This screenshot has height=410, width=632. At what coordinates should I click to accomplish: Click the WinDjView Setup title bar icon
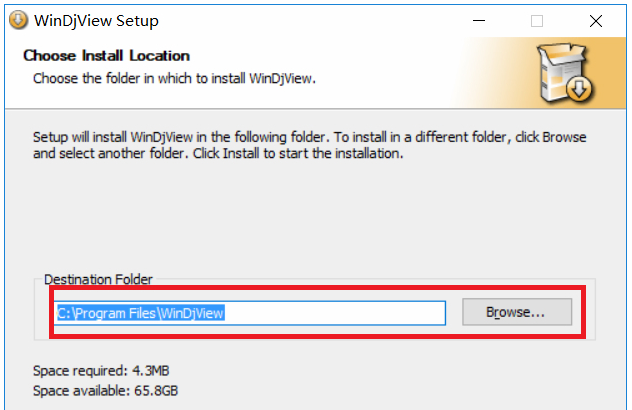17,20
